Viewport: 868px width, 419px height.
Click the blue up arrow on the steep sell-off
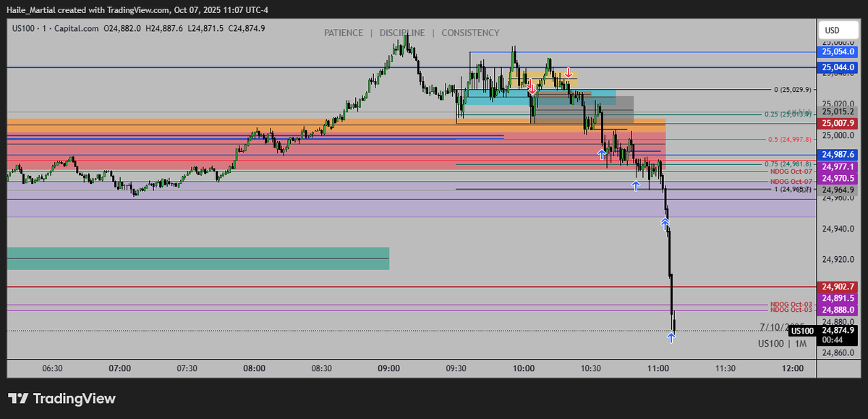tap(665, 224)
